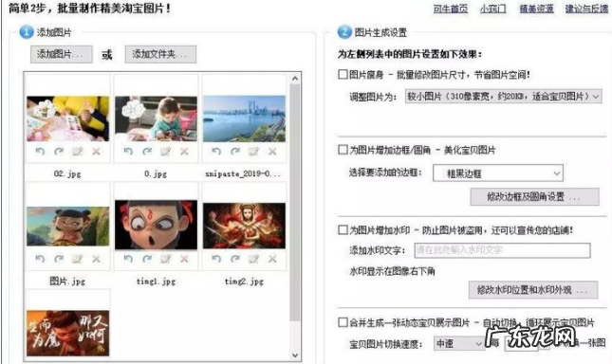Open the 粗黑边框 border dropdown
The image size is (612, 364).
498,173
